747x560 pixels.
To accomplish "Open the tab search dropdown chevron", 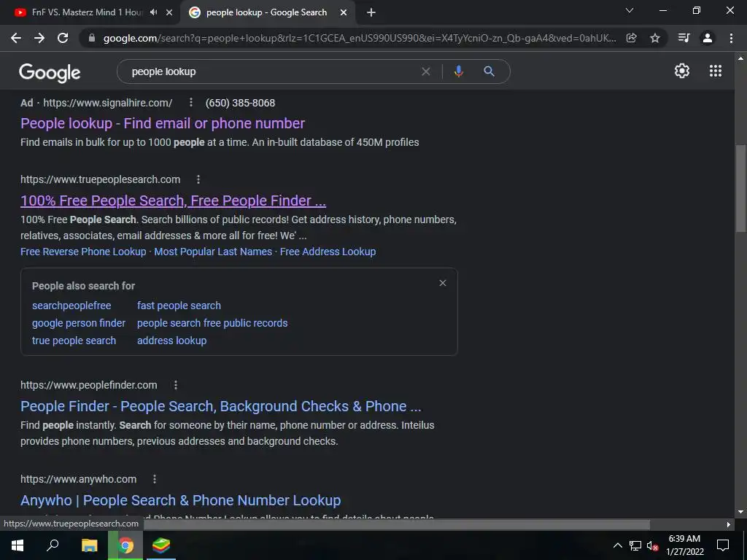I will [x=630, y=10].
